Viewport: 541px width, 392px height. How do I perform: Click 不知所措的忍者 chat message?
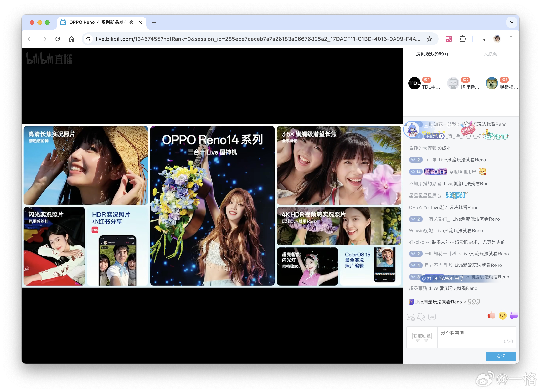[449, 184]
